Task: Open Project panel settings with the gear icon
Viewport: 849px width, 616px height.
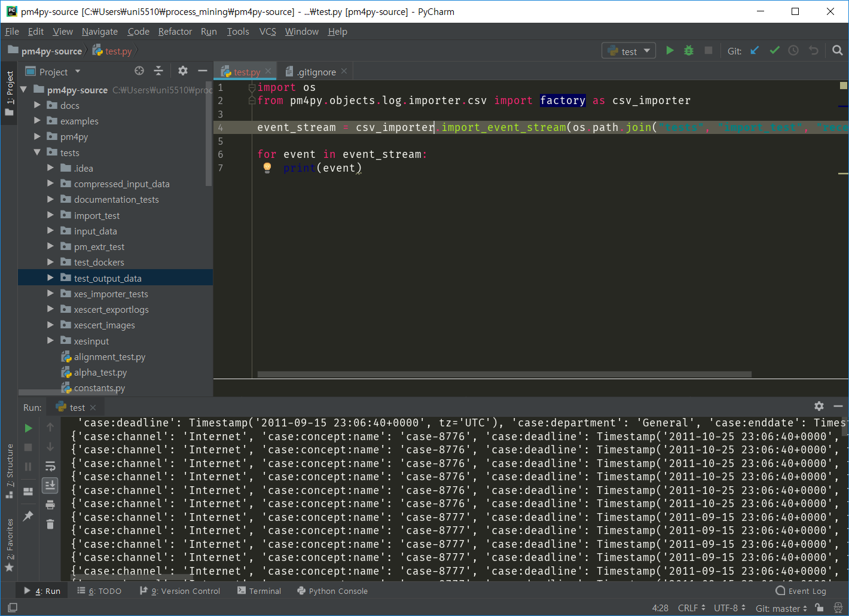Action: click(183, 71)
